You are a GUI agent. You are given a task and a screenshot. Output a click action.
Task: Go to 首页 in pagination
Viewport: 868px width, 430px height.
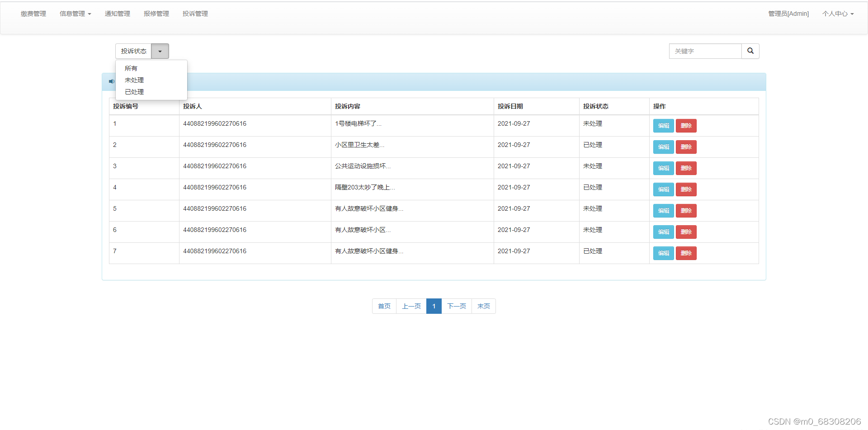(384, 306)
